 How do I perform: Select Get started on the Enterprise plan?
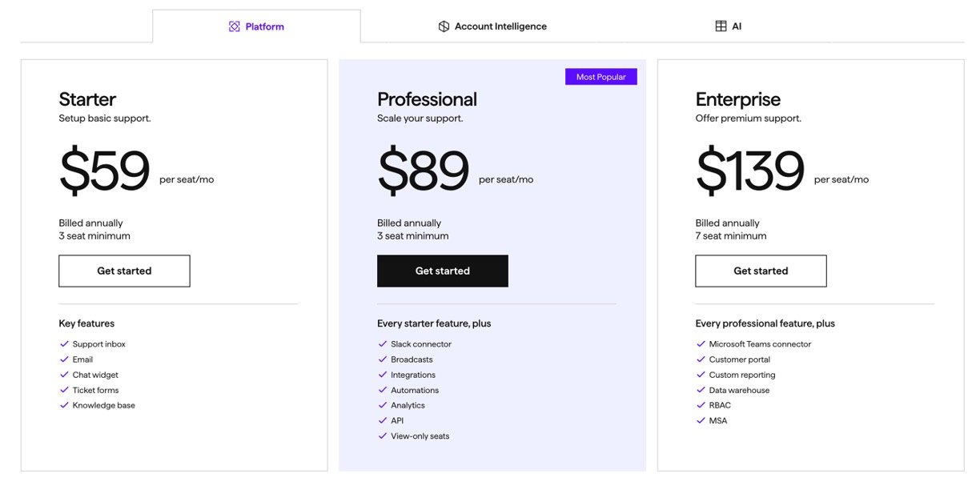pyautogui.click(x=761, y=271)
